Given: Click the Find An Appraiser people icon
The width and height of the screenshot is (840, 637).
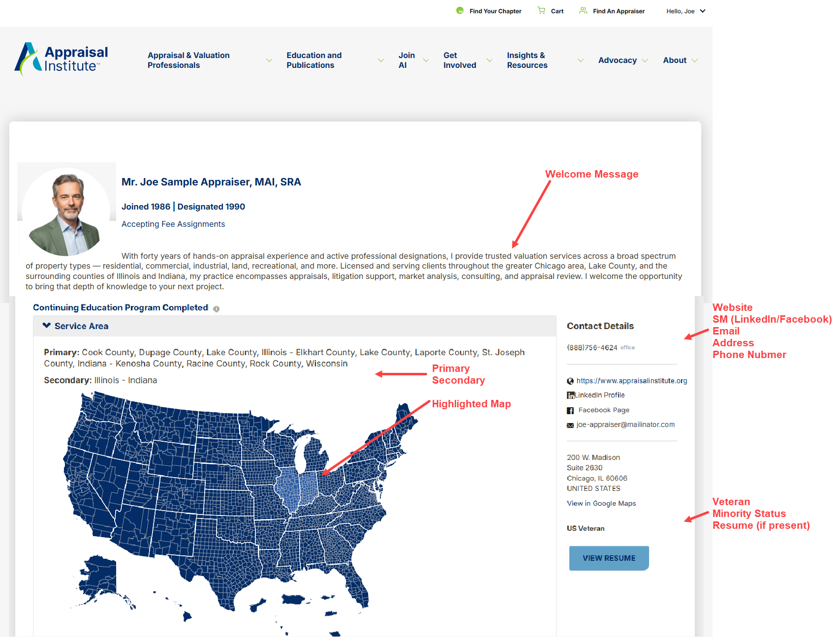Looking at the screenshot, I should click(x=583, y=10).
